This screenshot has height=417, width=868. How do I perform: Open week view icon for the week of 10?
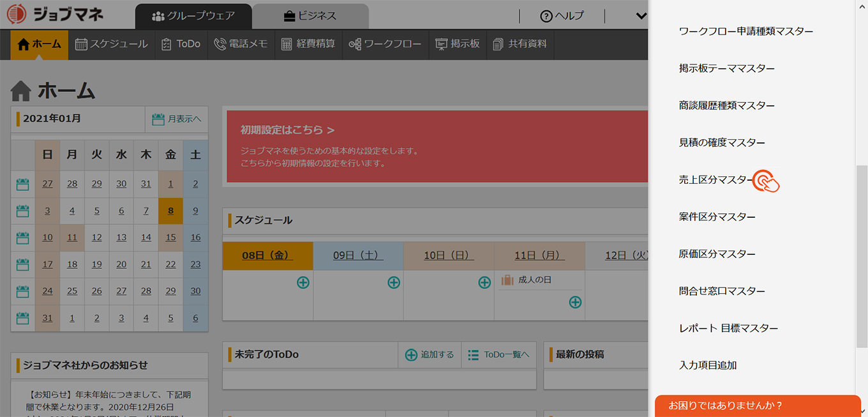coord(23,238)
